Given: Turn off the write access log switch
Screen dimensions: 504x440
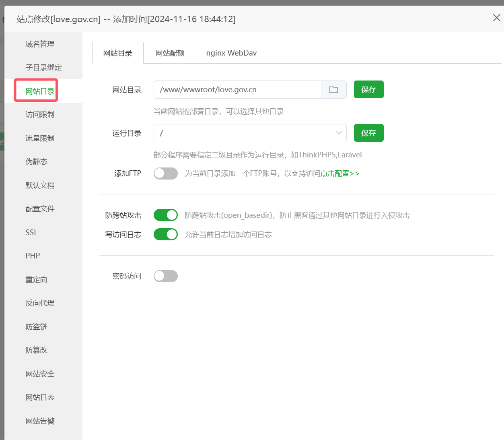Looking at the screenshot, I should pos(165,234).
